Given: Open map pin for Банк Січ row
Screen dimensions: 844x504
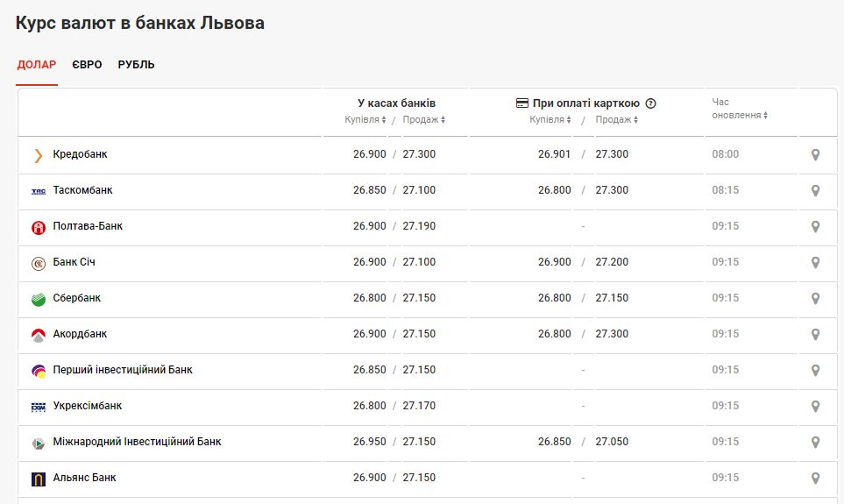Looking at the screenshot, I should 815,263.
